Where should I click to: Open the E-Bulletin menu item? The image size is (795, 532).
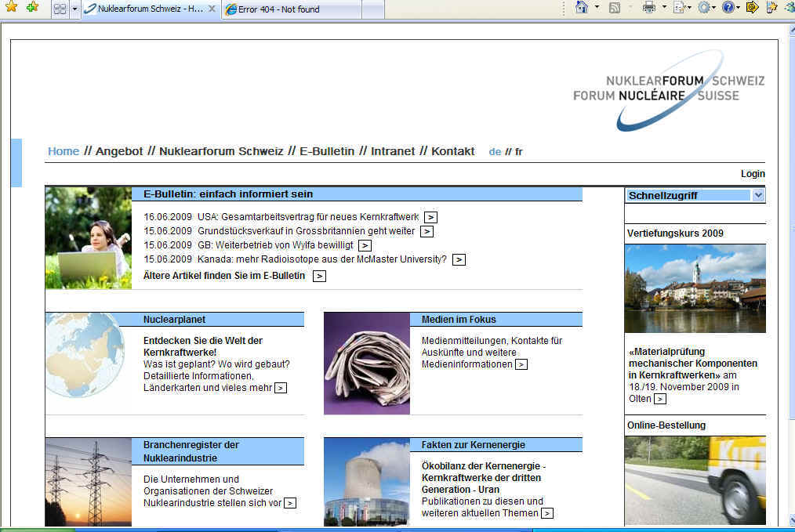327,151
